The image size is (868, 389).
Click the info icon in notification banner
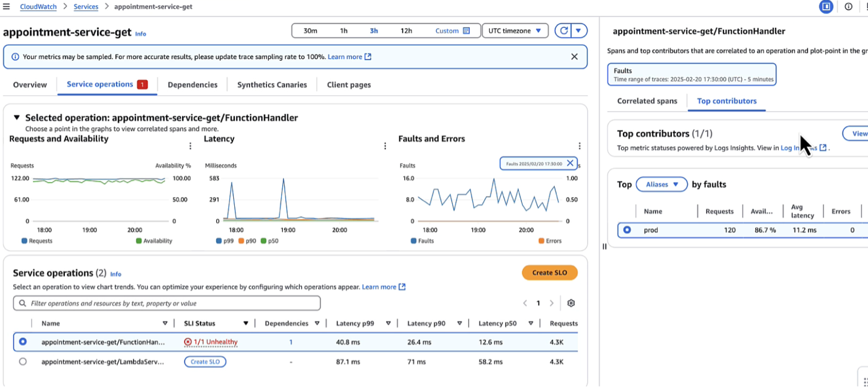15,56
